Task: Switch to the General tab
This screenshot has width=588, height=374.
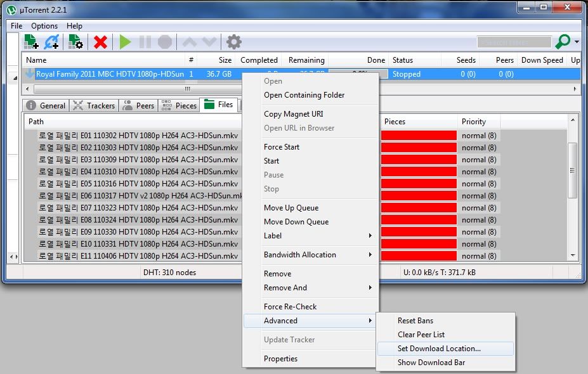Action: (46, 105)
